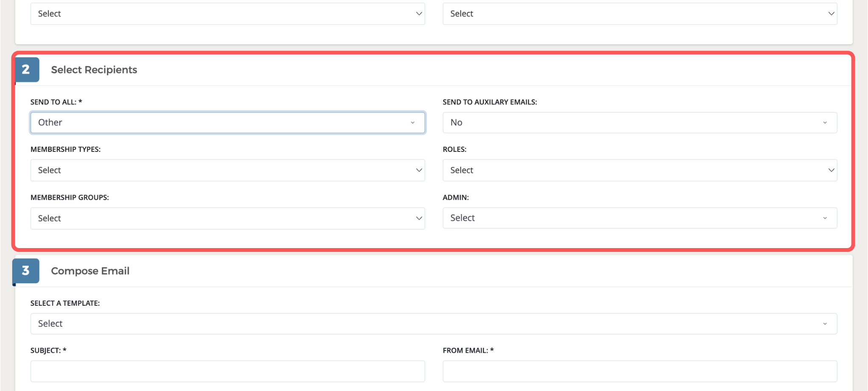This screenshot has width=868, height=391.
Task: Focus the From Email input field
Action: point(640,371)
